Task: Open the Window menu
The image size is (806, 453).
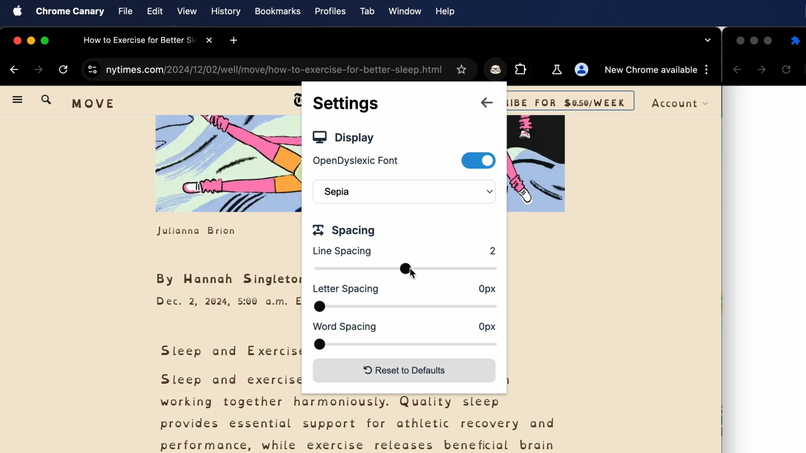Action: tap(405, 11)
